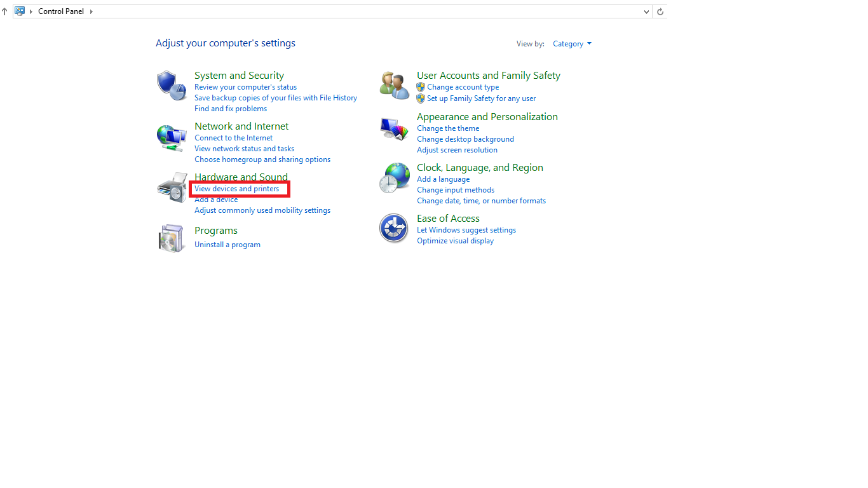Click Change account type link

(x=463, y=87)
